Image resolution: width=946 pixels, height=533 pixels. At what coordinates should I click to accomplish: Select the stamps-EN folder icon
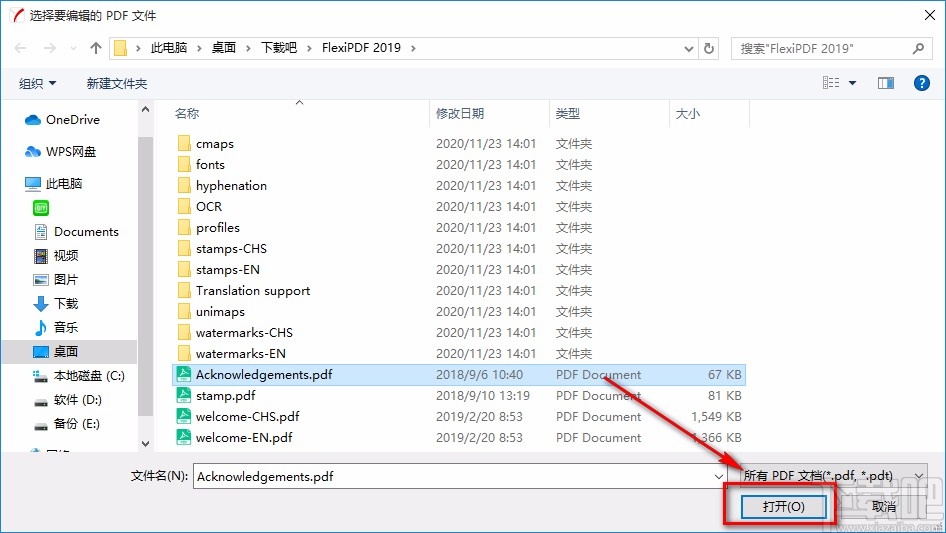[184, 270]
